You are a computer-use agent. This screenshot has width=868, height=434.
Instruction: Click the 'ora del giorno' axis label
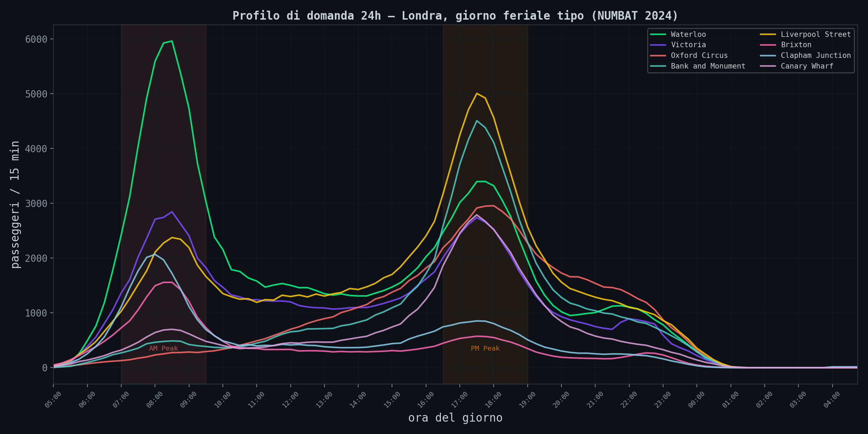[x=455, y=418]
